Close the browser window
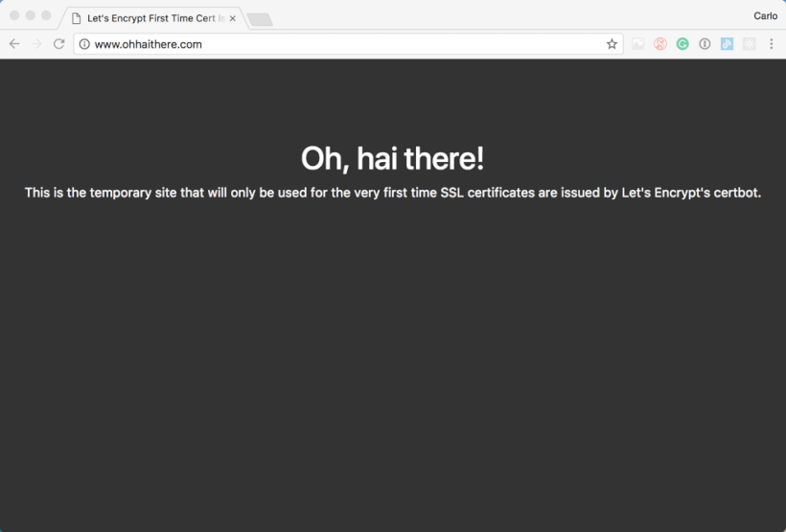The width and height of the screenshot is (786, 532). (x=14, y=15)
